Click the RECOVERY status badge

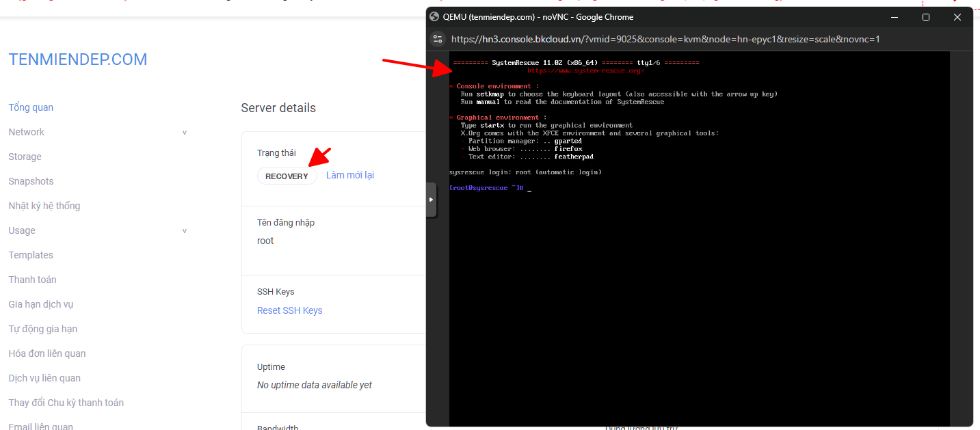pyautogui.click(x=287, y=176)
